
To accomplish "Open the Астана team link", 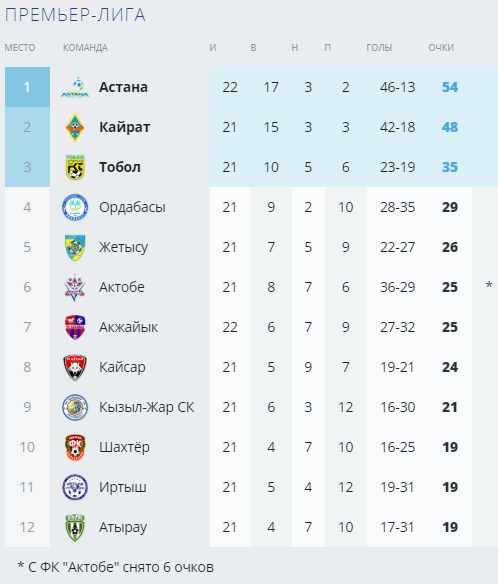I will [123, 87].
